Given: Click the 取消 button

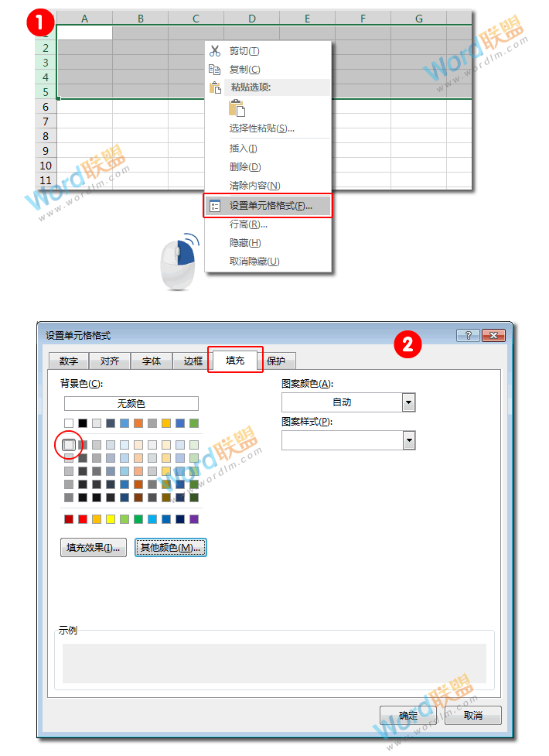Looking at the screenshot, I should click(x=473, y=716).
